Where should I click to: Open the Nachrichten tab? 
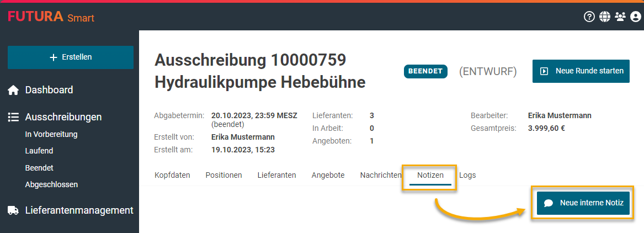coord(380,175)
